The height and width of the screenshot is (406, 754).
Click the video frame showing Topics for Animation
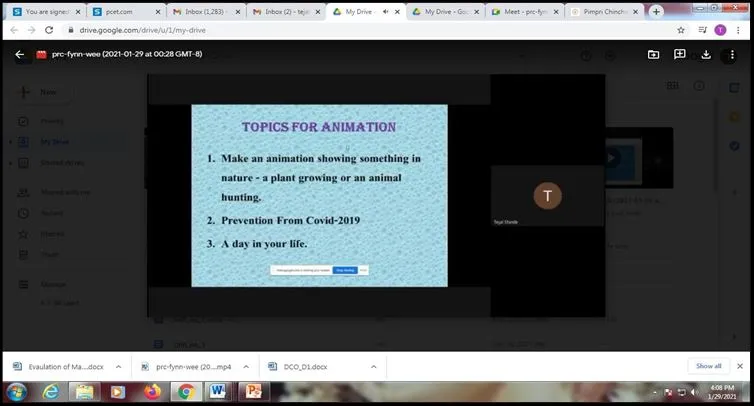(x=319, y=195)
